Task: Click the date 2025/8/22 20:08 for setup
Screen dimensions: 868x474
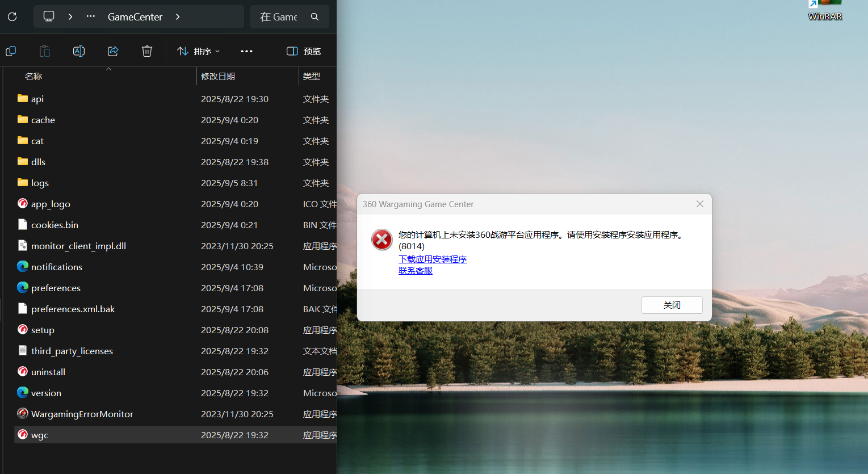Action: tap(234, 330)
